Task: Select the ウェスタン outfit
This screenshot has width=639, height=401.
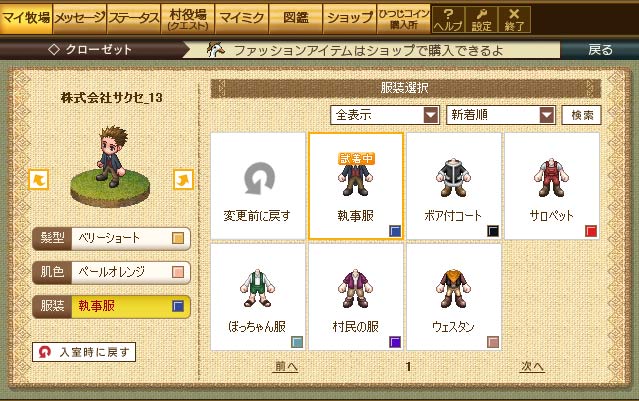Action: point(453,288)
